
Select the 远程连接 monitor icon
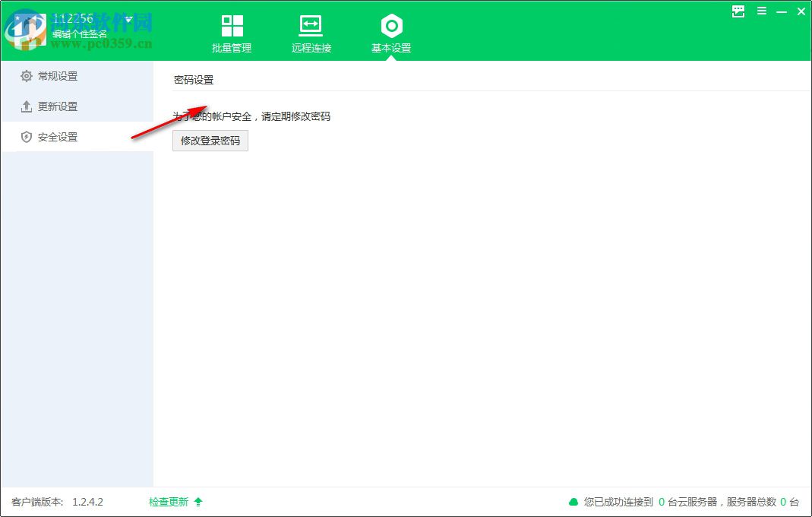(x=311, y=24)
